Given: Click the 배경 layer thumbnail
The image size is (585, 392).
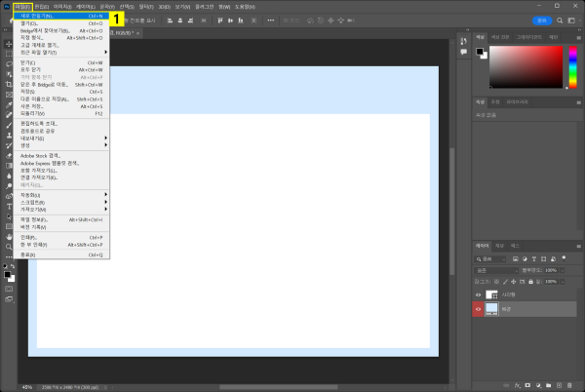Looking at the screenshot, I should click(x=491, y=309).
